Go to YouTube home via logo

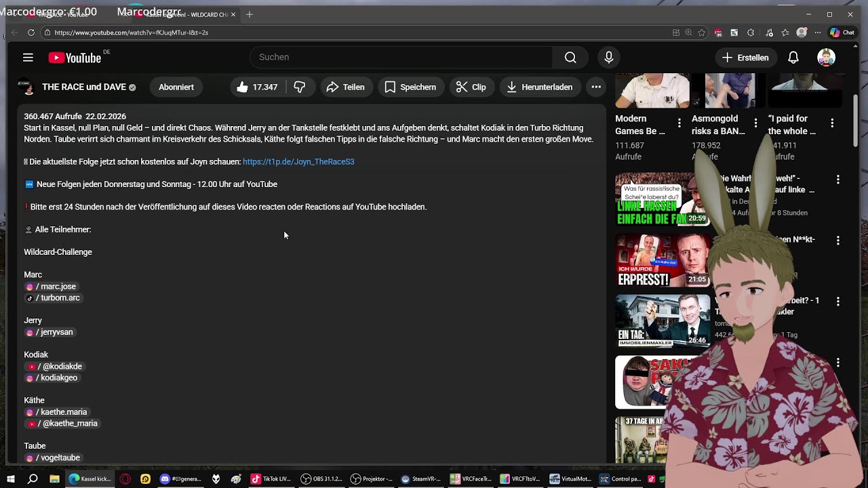click(75, 58)
